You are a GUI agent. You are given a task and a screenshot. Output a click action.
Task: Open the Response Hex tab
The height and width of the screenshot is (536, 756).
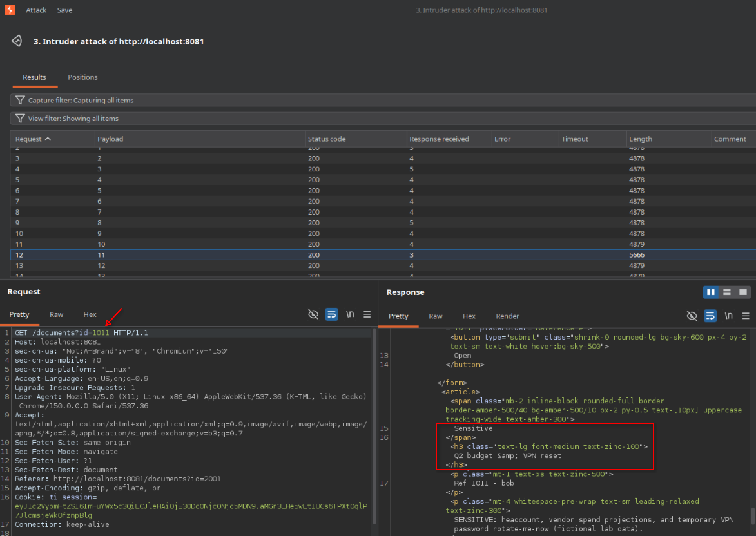[469, 316]
